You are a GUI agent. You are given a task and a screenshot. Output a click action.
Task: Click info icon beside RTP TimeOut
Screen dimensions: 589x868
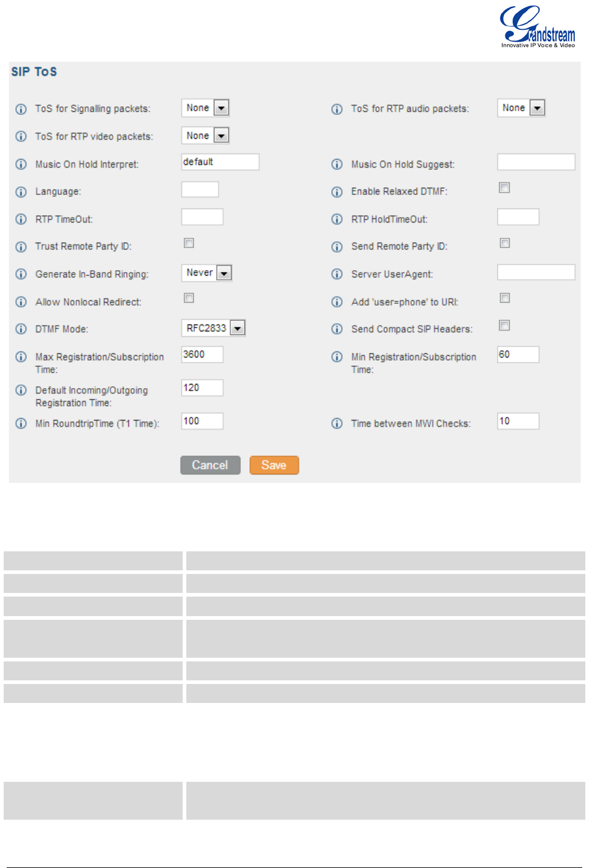[21, 219]
